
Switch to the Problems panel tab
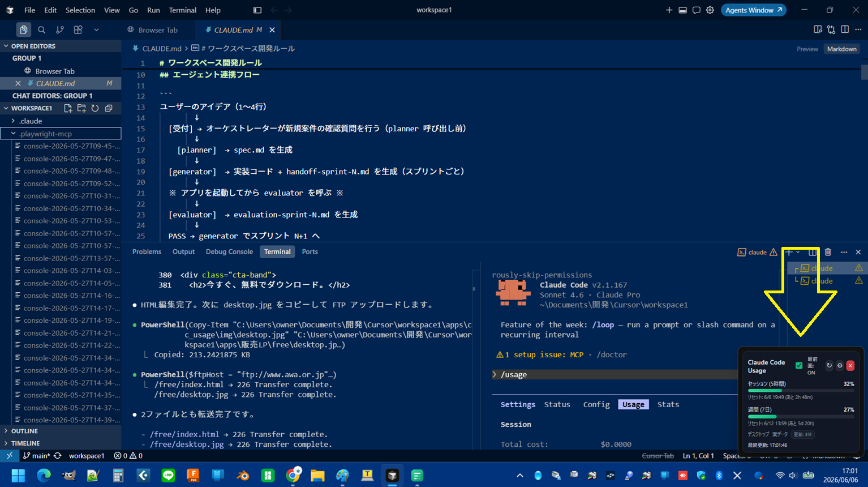(x=147, y=252)
